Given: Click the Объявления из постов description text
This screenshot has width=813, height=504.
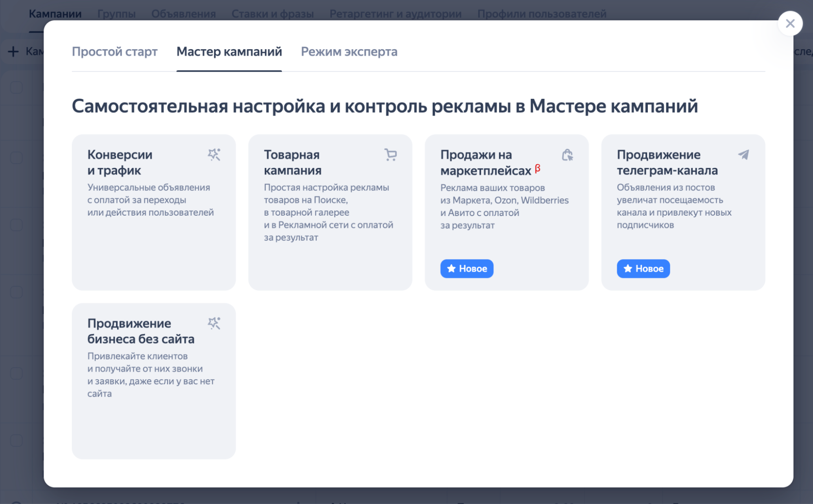Looking at the screenshot, I should pyautogui.click(x=674, y=206).
